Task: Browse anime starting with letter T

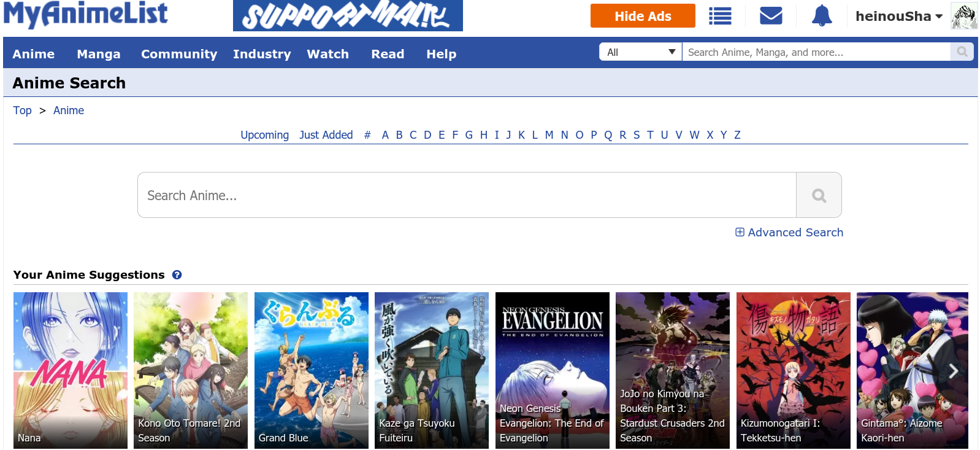Action: [x=650, y=135]
